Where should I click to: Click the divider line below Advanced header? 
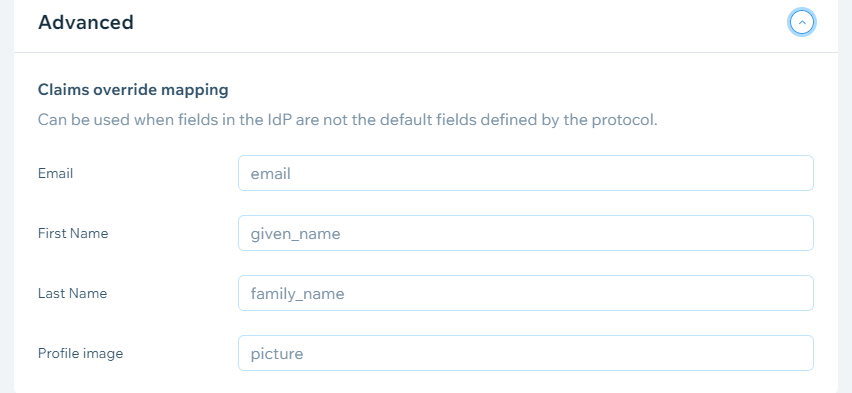(x=426, y=53)
